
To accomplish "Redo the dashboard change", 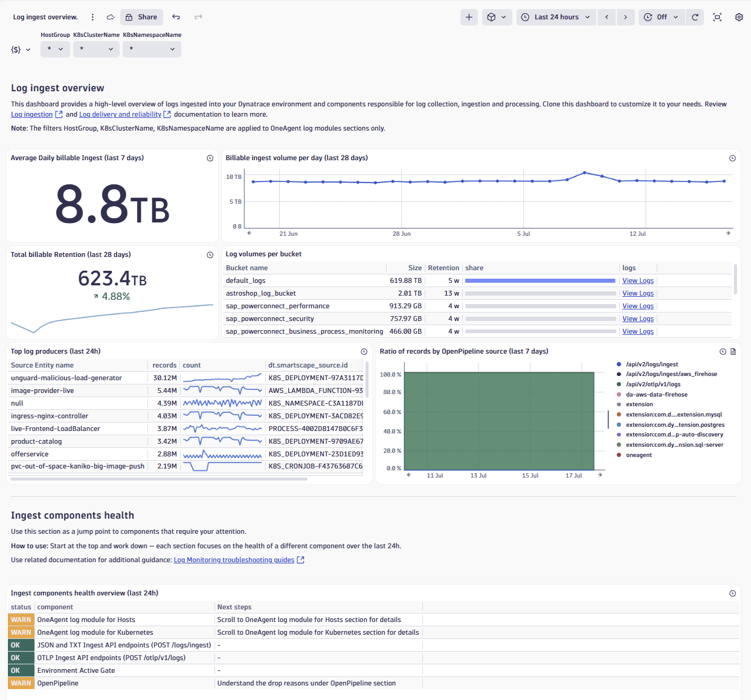I will (x=198, y=17).
